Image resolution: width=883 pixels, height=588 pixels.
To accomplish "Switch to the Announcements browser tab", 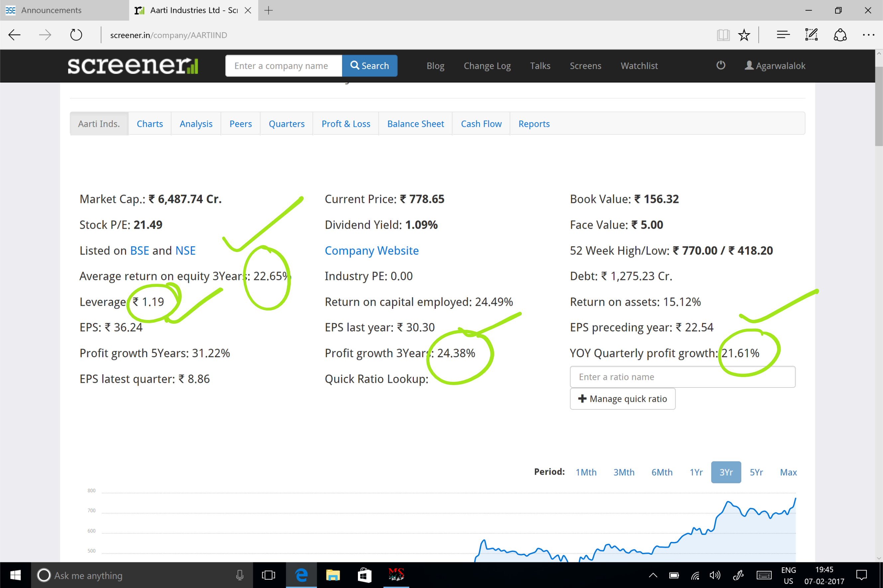I will click(52, 10).
